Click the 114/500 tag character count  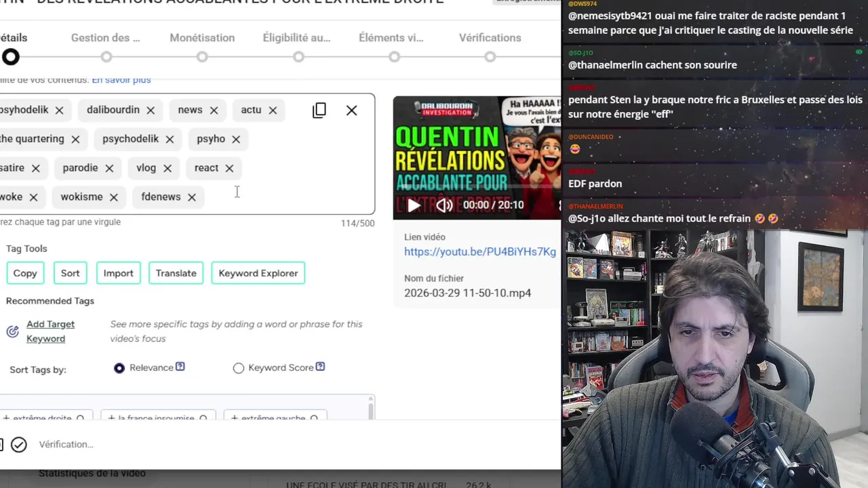pyautogui.click(x=357, y=223)
